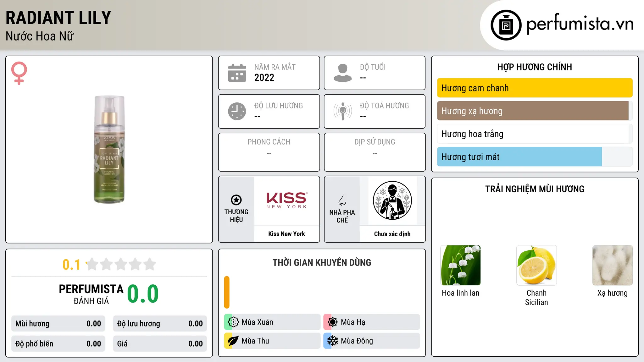The height and width of the screenshot is (362, 644).
Task: Click the Mùa Thu season label
Action: (x=255, y=341)
